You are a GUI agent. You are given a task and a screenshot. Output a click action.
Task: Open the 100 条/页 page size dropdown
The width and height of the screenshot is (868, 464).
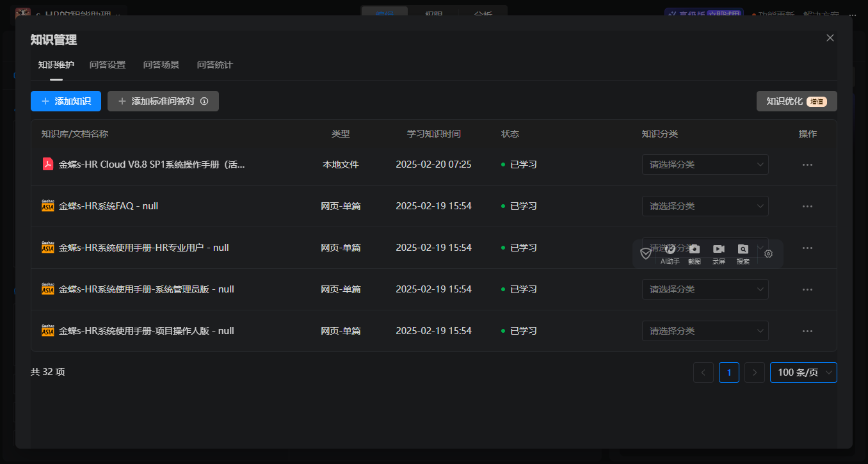coord(803,372)
